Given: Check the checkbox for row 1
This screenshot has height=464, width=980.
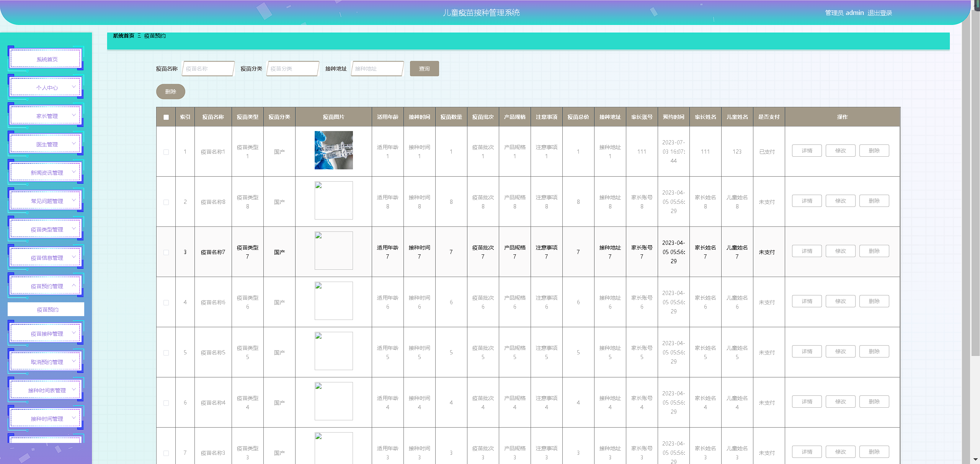Looking at the screenshot, I should (x=166, y=152).
